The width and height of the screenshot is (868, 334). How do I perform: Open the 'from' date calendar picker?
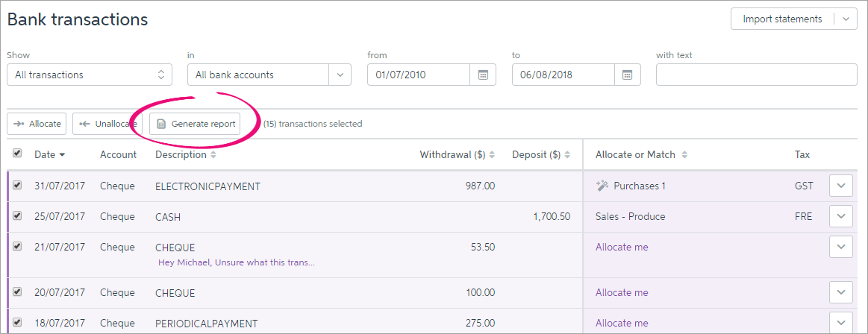point(483,75)
